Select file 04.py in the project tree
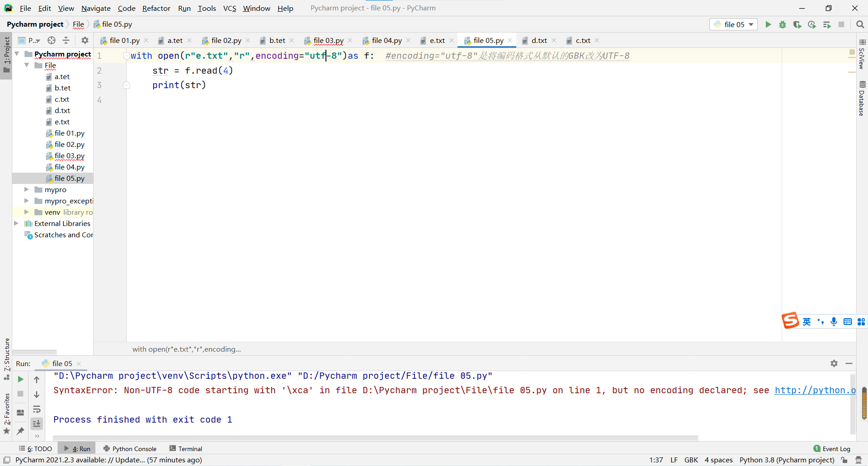The height and width of the screenshot is (466, 868). 69,167
